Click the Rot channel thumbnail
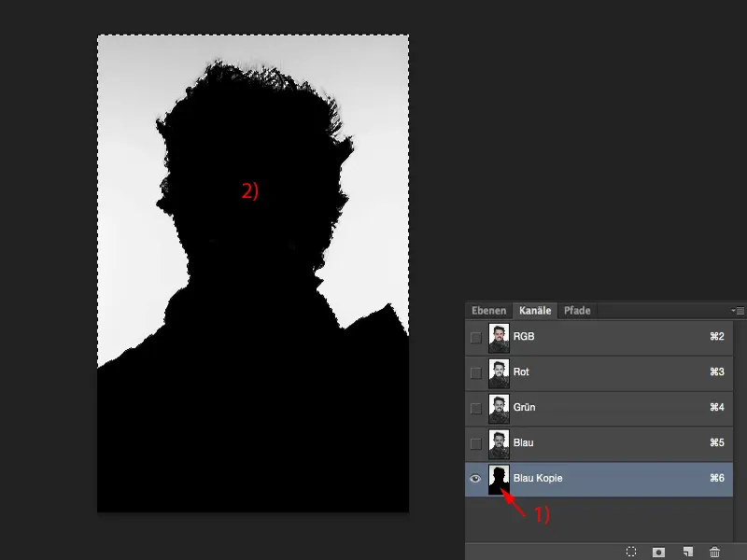Viewport: 747px width, 560px height. pyautogui.click(x=499, y=373)
